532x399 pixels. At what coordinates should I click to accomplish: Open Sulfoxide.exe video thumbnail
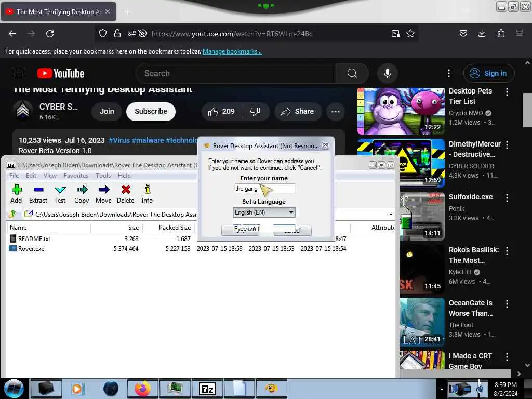[422, 216]
